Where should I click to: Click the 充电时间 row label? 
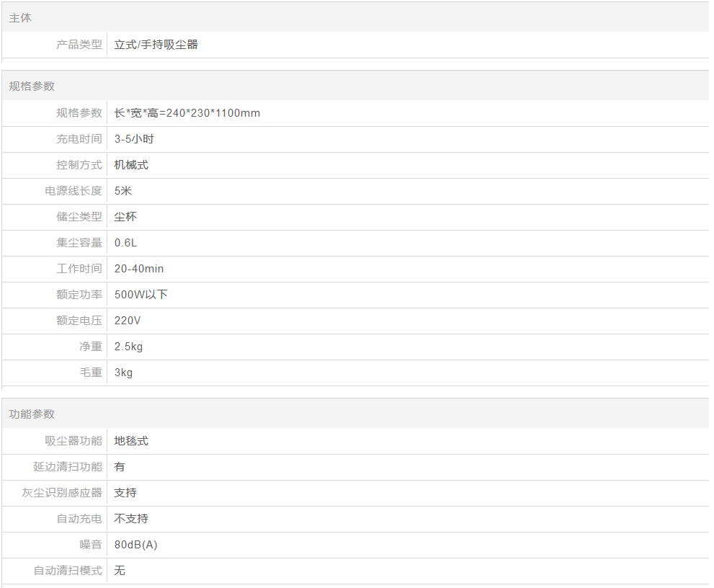79,139
